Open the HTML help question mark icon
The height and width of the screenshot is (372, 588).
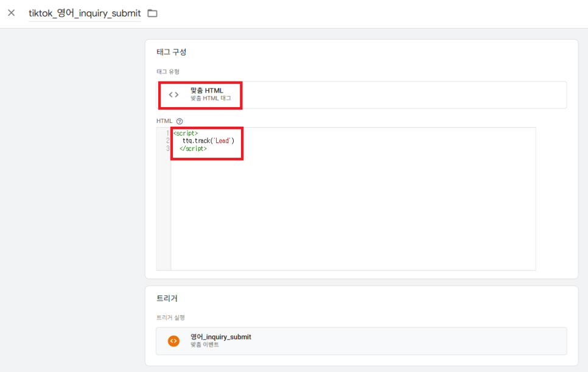pyautogui.click(x=180, y=121)
